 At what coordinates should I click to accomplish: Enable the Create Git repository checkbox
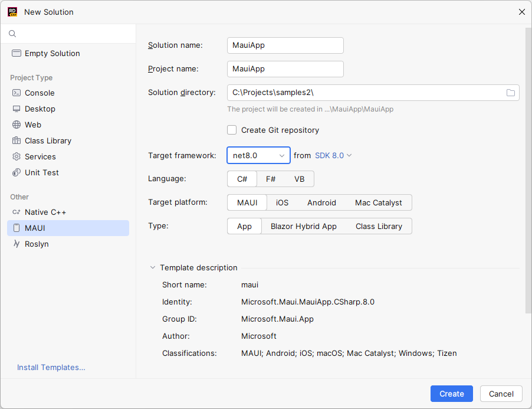point(232,130)
